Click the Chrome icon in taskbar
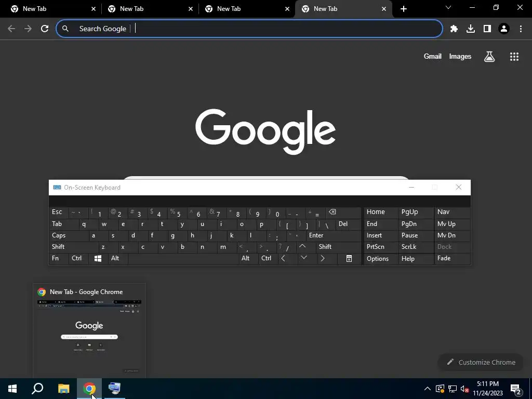This screenshot has width=532, height=399. click(89, 389)
